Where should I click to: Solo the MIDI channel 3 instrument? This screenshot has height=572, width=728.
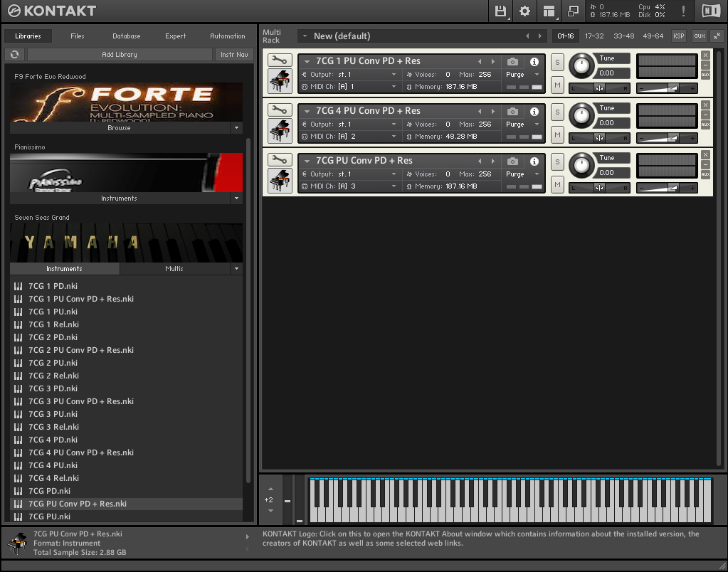[x=558, y=161]
